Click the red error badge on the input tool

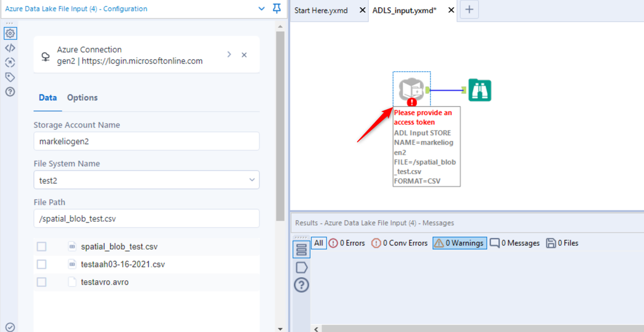coord(412,102)
